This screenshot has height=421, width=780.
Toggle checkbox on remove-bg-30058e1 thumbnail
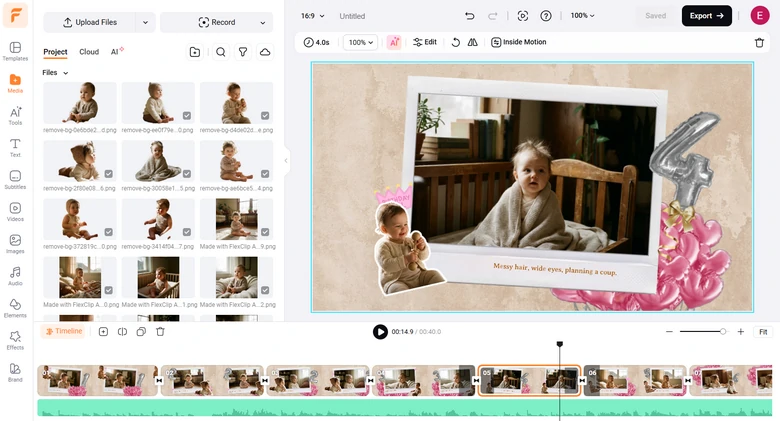(187, 174)
